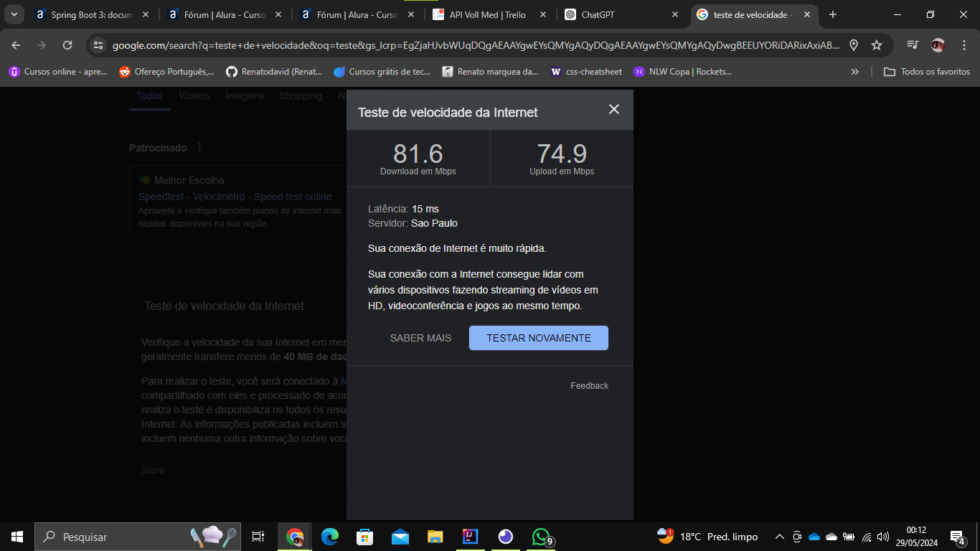Viewport: 980px width, 551px height.
Task: Click the address bar URL field
Action: click(x=476, y=45)
